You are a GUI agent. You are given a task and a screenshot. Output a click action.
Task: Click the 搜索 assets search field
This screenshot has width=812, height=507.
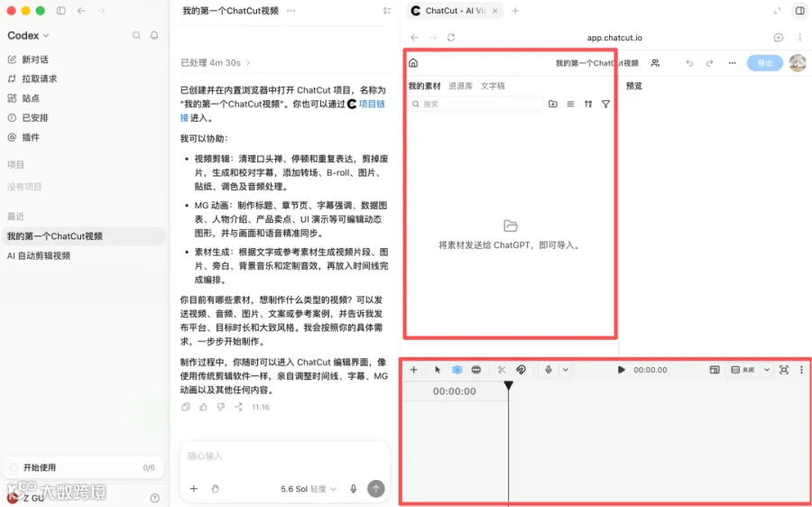475,104
